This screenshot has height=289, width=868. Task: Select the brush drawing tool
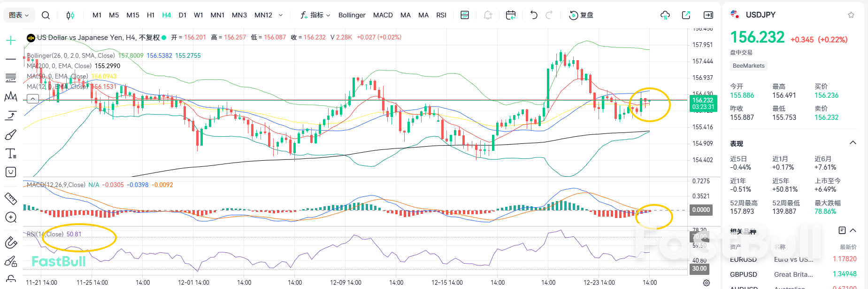click(x=10, y=135)
